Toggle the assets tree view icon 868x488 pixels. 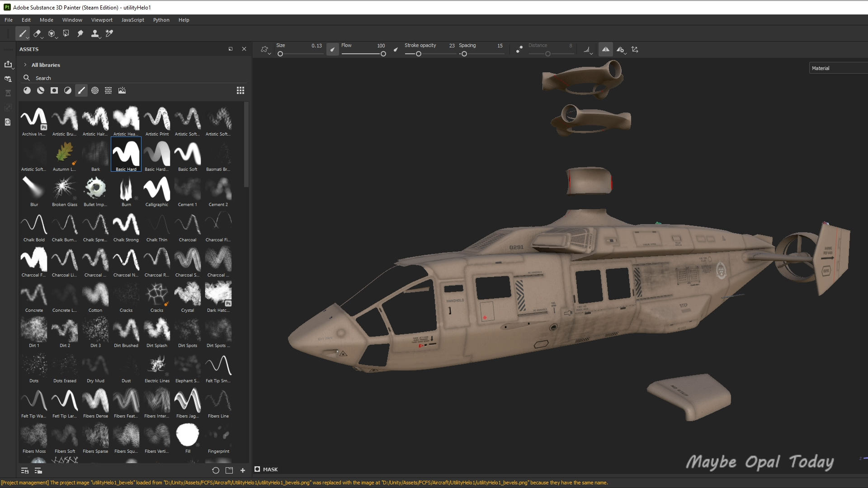pyautogui.click(x=38, y=471)
